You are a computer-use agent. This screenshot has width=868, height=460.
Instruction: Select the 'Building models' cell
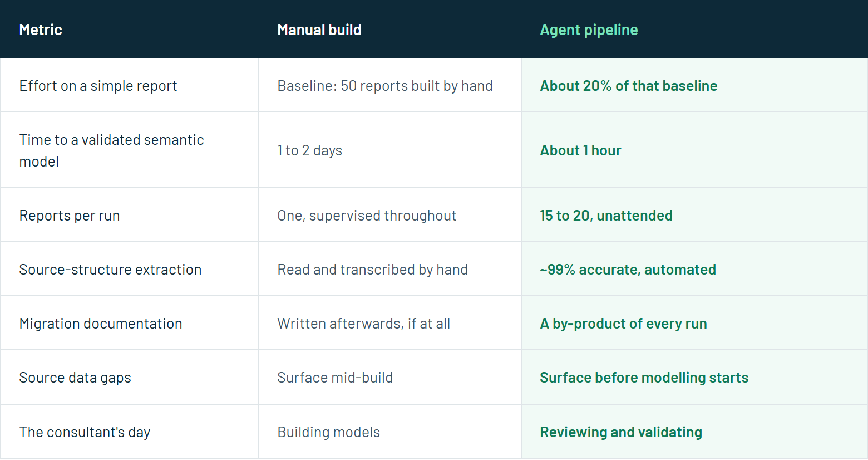coord(390,432)
